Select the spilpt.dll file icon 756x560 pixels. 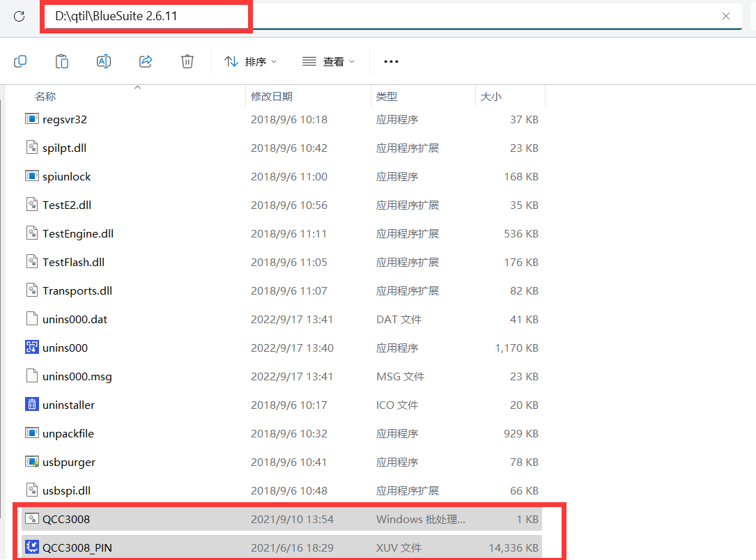(x=32, y=147)
